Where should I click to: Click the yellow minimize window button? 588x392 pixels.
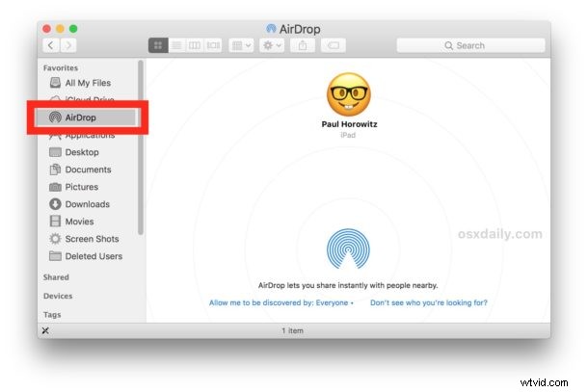(x=60, y=29)
